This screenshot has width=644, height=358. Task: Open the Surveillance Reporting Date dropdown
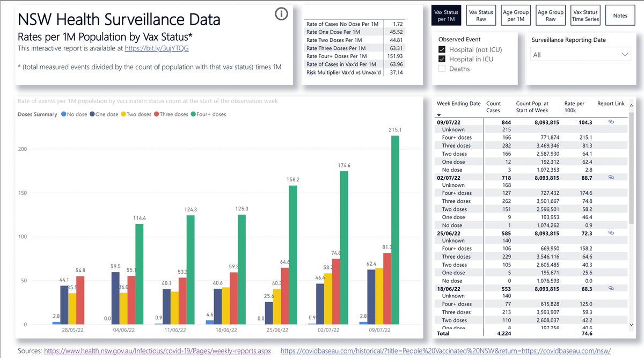coord(624,54)
